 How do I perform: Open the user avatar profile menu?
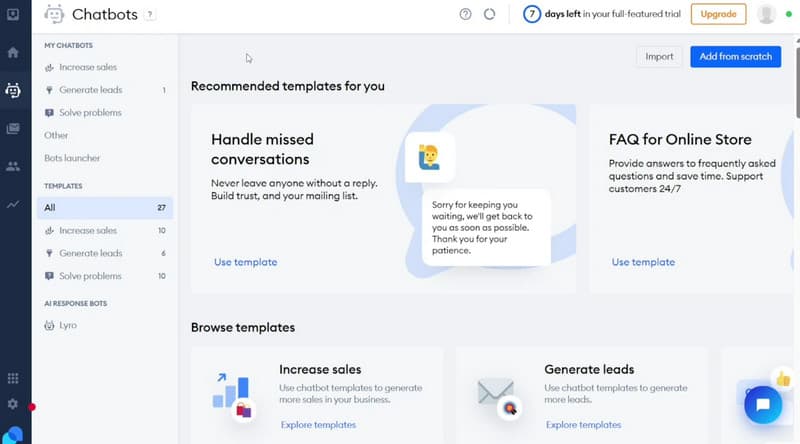coord(766,14)
